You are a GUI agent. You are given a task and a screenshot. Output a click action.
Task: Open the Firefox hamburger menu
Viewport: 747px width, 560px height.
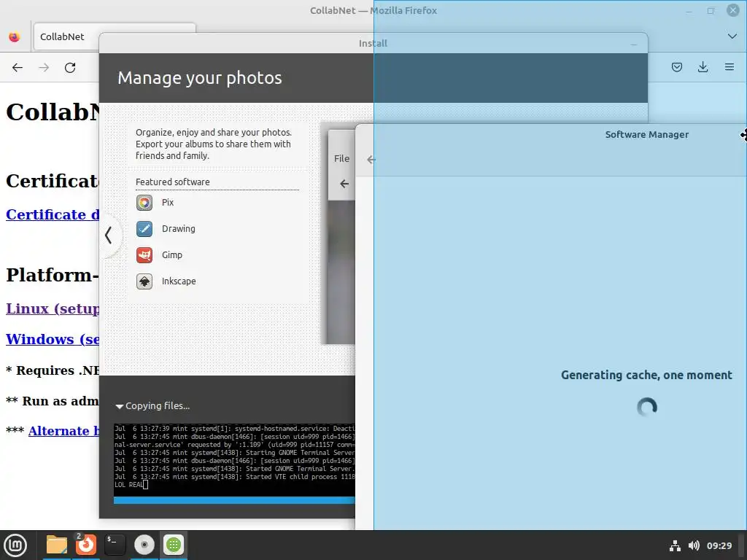pyautogui.click(x=729, y=67)
